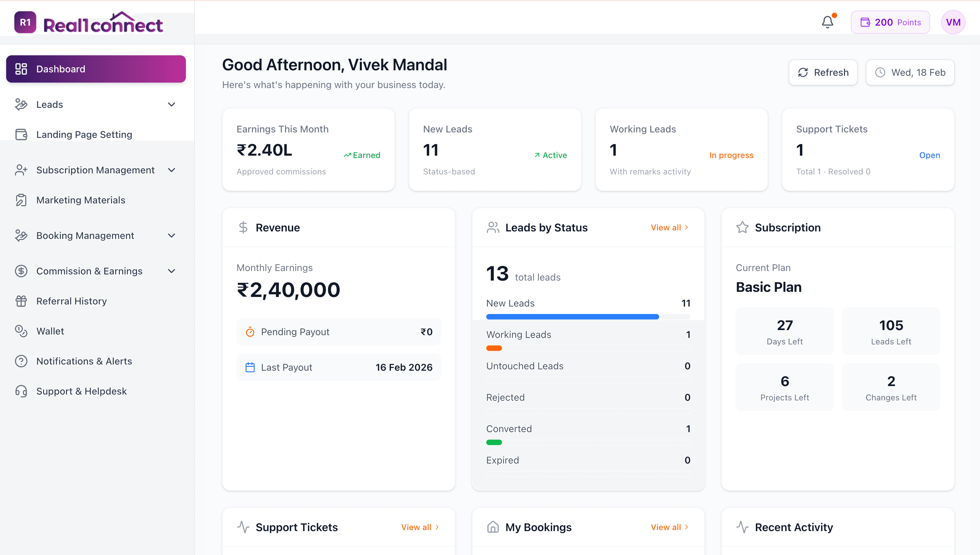980x555 pixels.
Task: Click the Support & Helpdesk headset icon
Action: coord(21,391)
